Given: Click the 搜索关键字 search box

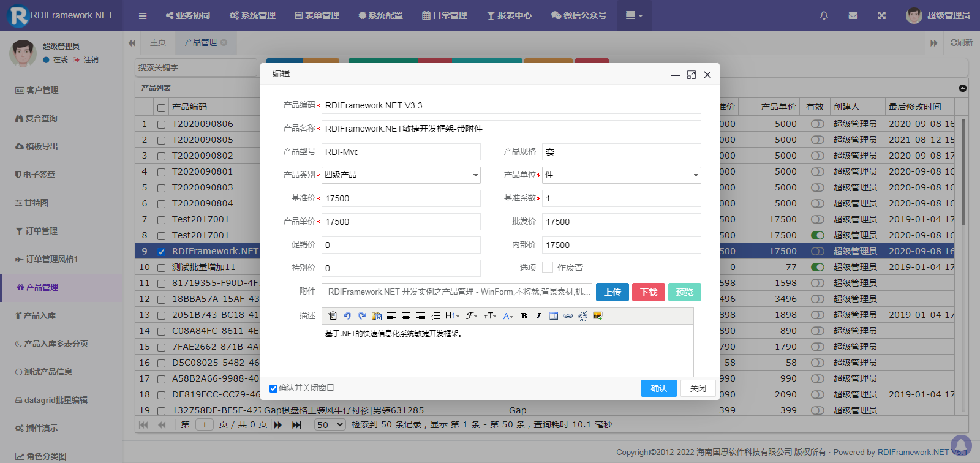Looking at the screenshot, I should [196, 67].
